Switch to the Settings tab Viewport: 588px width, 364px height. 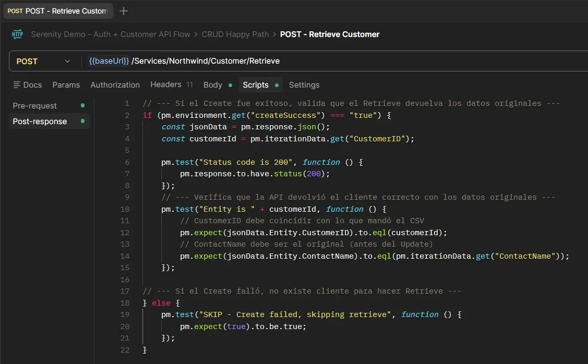coord(304,84)
